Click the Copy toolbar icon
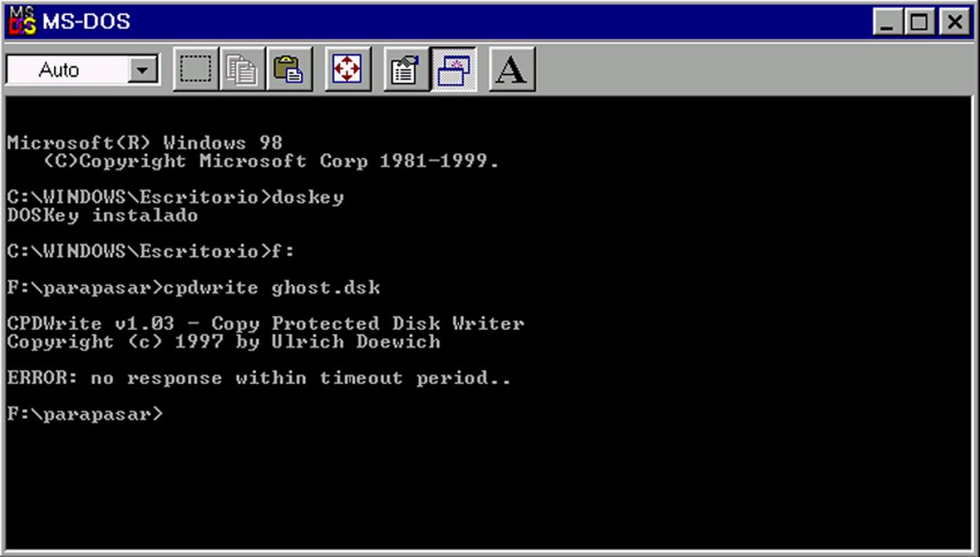This screenshot has height=557, width=980. (x=242, y=70)
